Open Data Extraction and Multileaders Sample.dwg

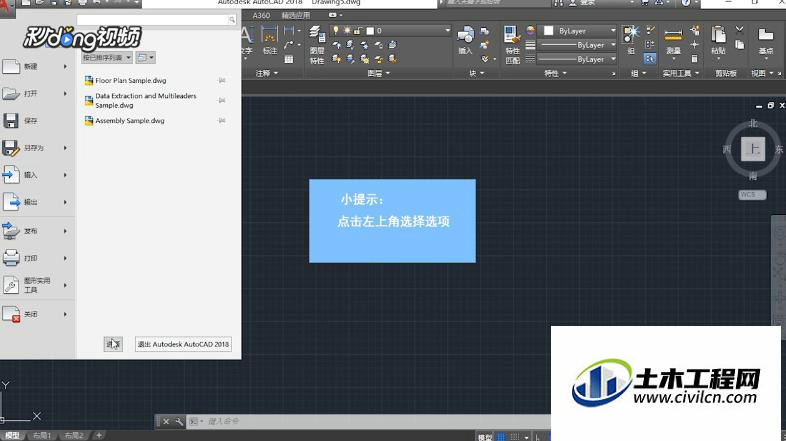tap(140, 100)
